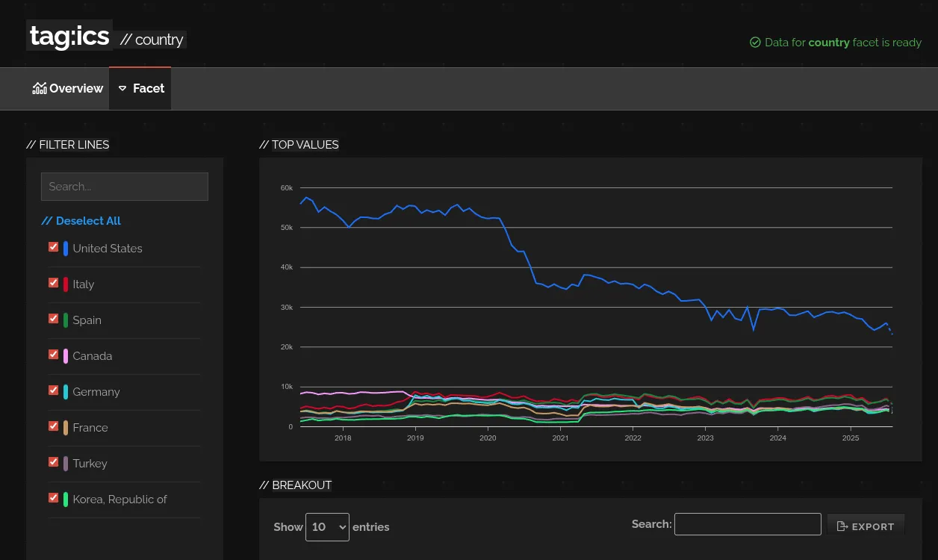Select the Facet tab

pyautogui.click(x=140, y=88)
